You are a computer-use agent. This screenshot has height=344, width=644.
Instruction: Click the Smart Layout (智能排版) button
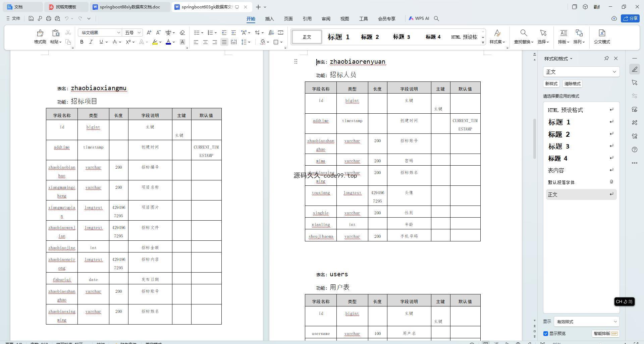605,334
